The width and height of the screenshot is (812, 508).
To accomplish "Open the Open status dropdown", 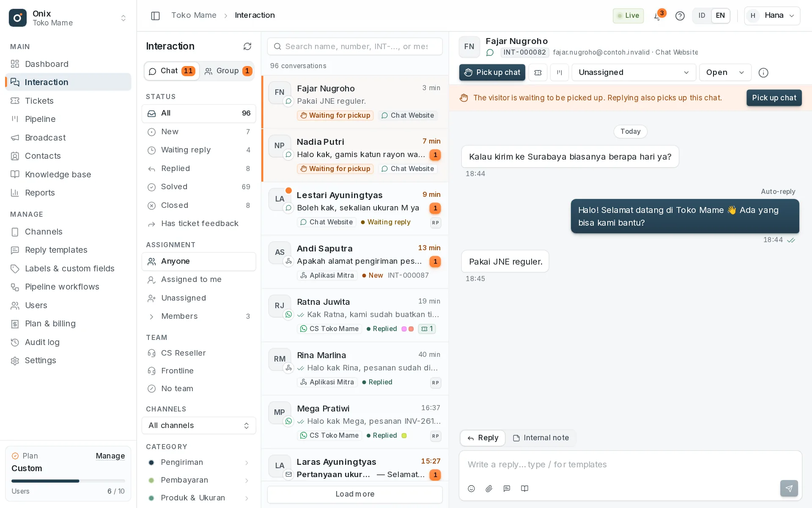I will (725, 72).
